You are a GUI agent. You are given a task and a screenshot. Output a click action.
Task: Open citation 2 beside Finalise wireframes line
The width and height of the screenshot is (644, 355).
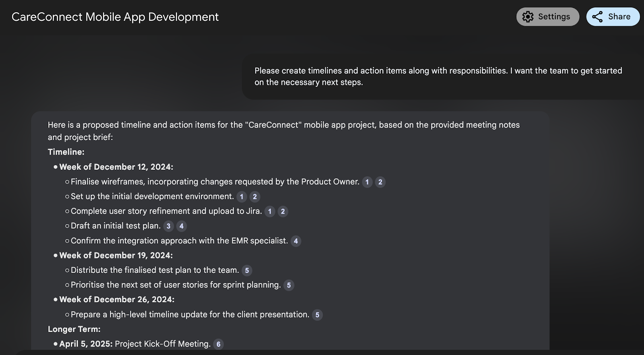[380, 182]
